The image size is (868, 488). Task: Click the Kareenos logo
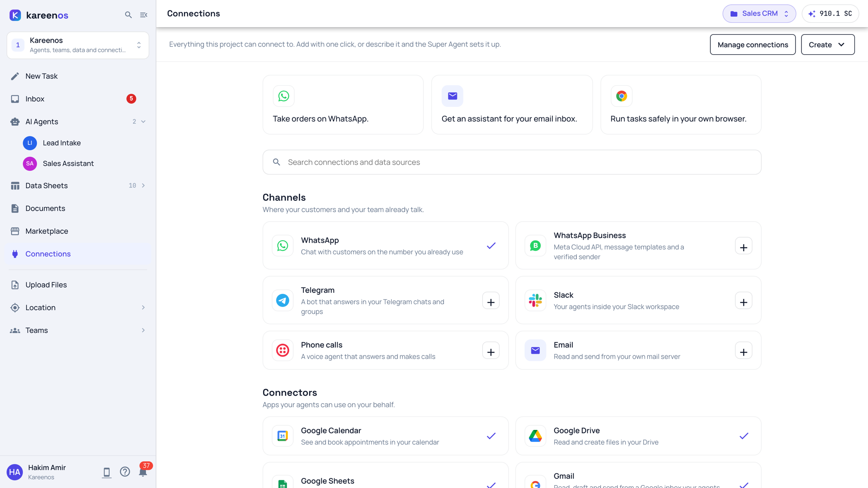[x=39, y=15]
